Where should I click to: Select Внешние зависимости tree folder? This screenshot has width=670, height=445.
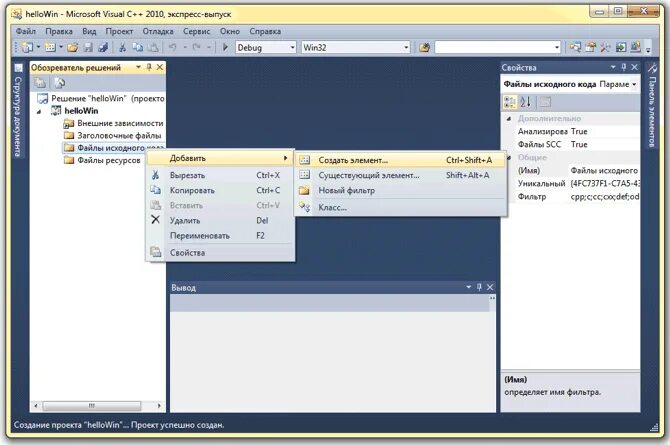pyautogui.click(x=114, y=124)
